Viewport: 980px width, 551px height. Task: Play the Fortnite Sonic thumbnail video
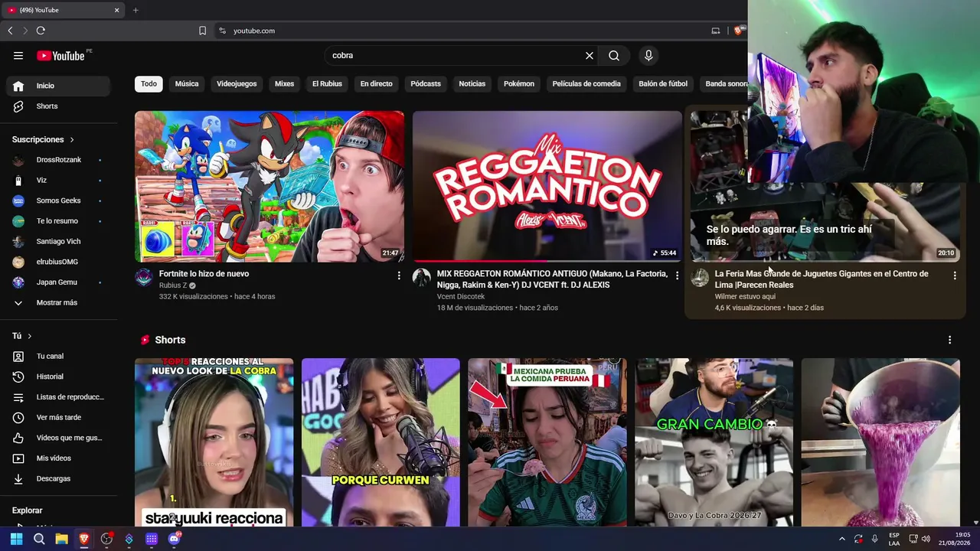tap(269, 187)
